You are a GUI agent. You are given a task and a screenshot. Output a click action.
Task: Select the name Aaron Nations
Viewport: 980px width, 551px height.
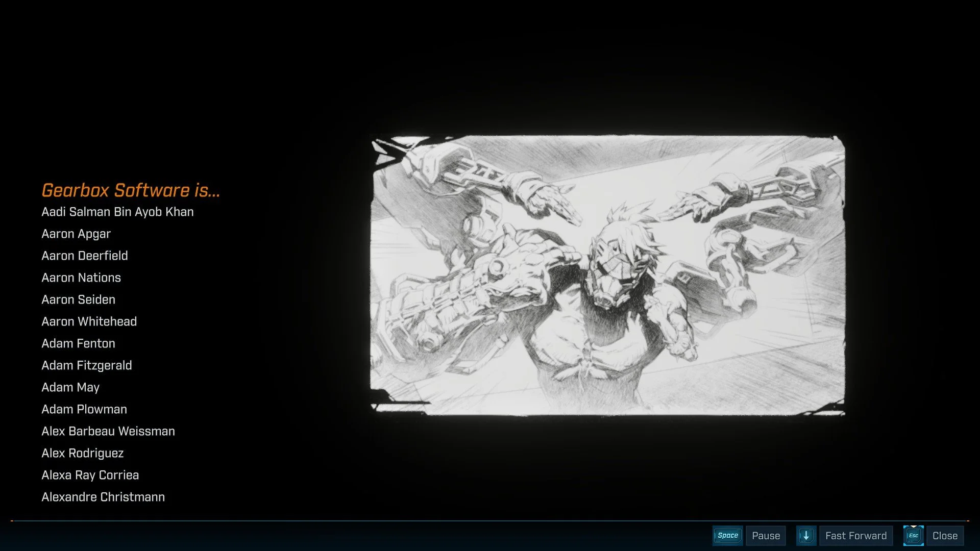coord(81,278)
